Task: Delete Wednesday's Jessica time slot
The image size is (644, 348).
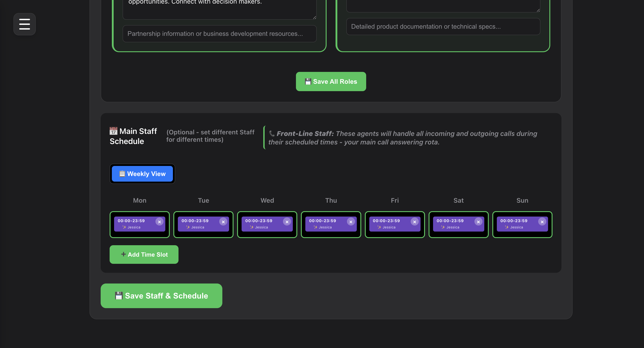Action: point(287,222)
